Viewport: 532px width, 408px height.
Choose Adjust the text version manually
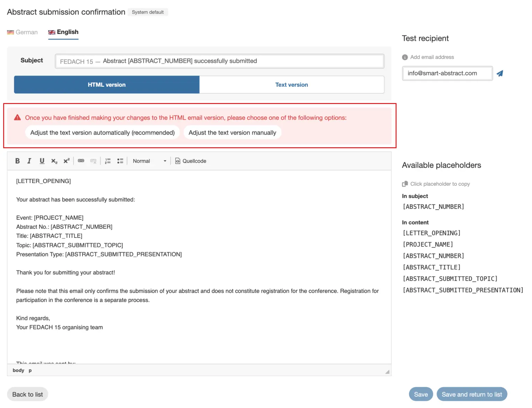pos(232,132)
